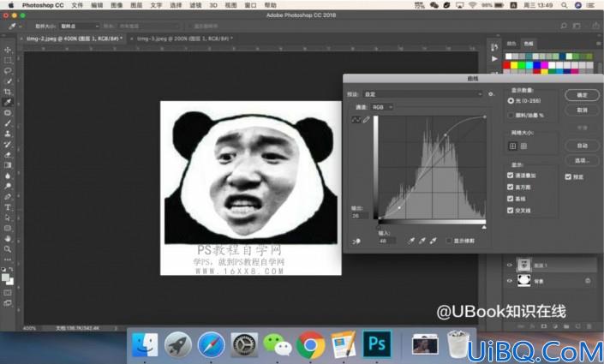Select the Lasso tool
Image resolution: width=604 pixels, height=364 pixels.
8,71
